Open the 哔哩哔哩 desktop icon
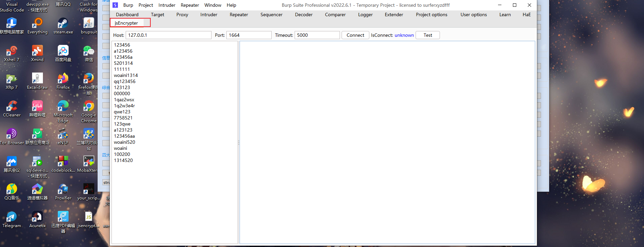 (x=38, y=109)
